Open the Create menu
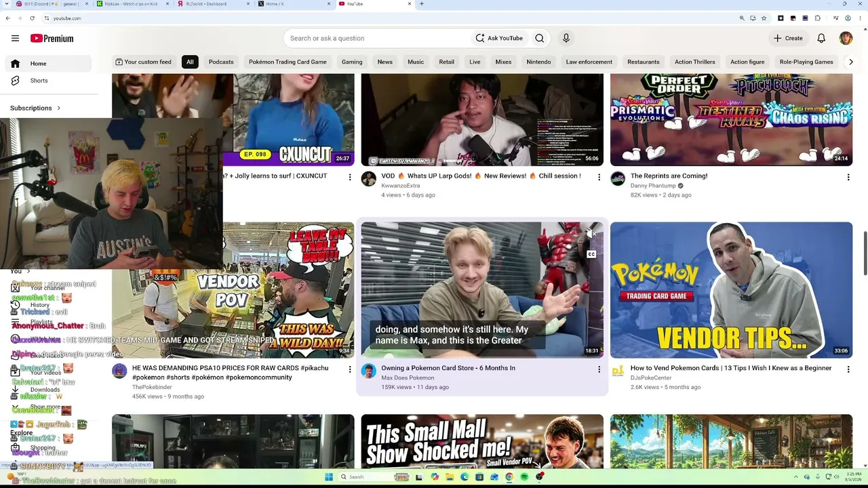 [x=788, y=39]
